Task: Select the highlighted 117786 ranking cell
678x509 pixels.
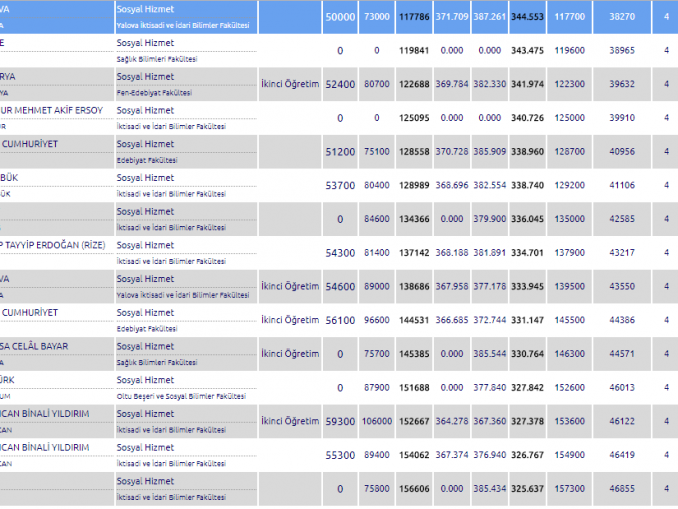Action: tap(412, 17)
